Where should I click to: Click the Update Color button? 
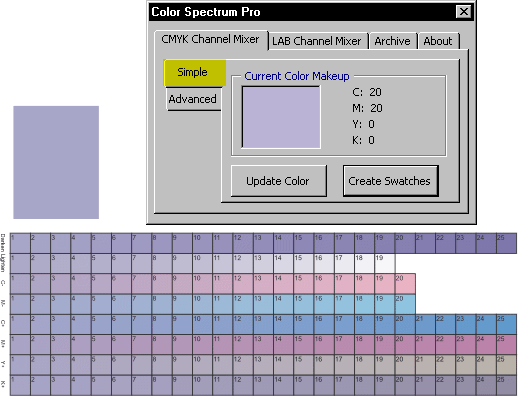278,181
